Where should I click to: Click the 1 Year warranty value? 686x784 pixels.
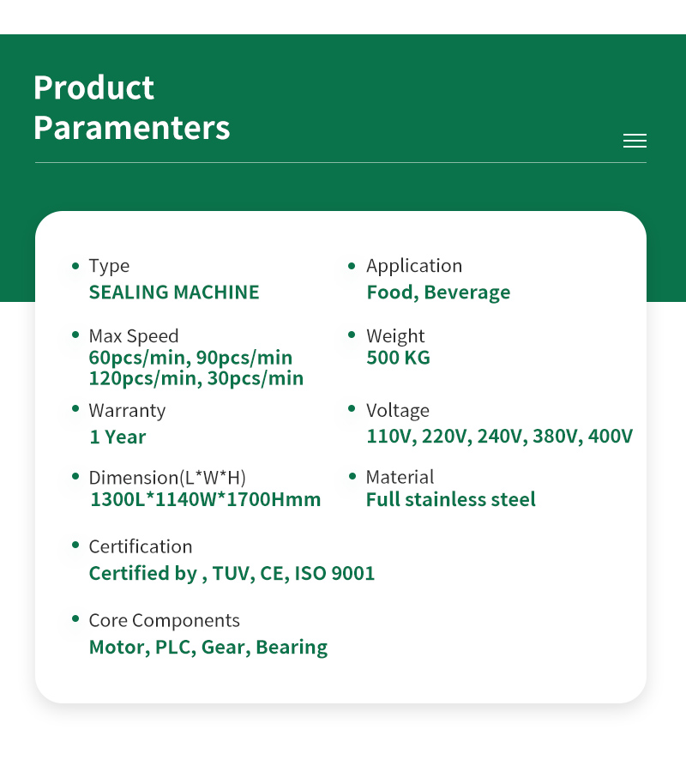tap(117, 437)
